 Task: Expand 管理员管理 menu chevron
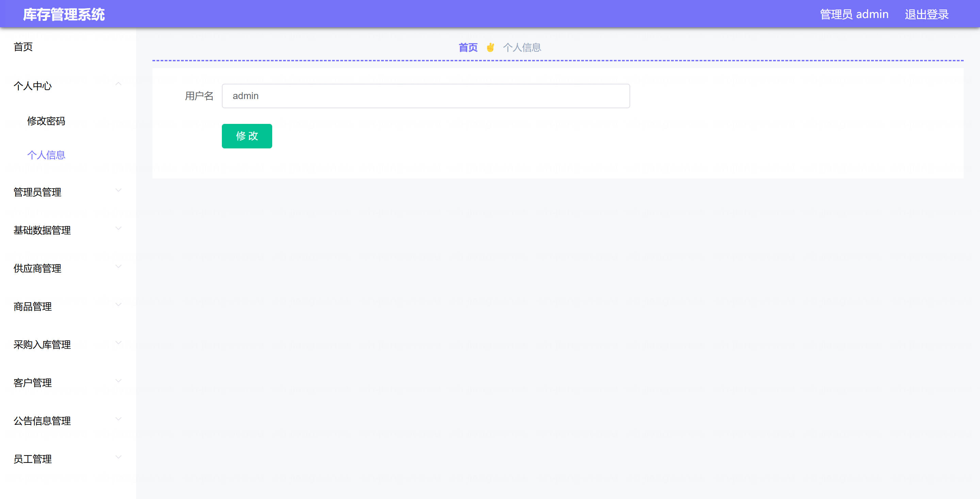coord(118,190)
